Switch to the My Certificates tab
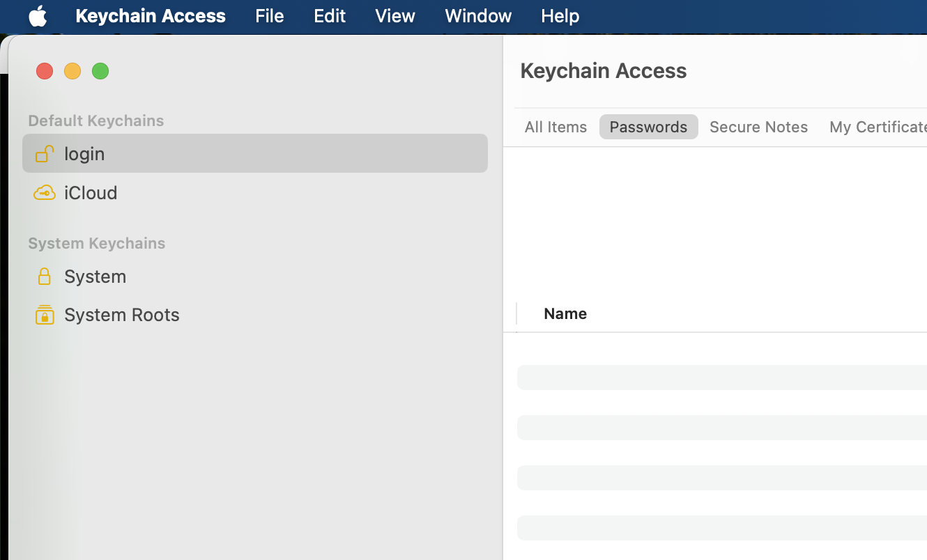This screenshot has height=560, width=927. [x=878, y=127]
